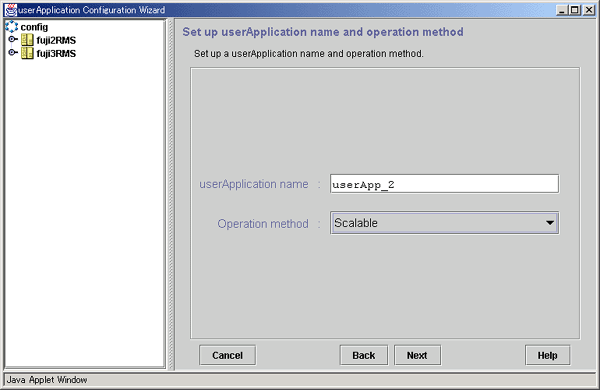
Task: Open the Operation method dropdown arrow
Action: click(x=550, y=223)
